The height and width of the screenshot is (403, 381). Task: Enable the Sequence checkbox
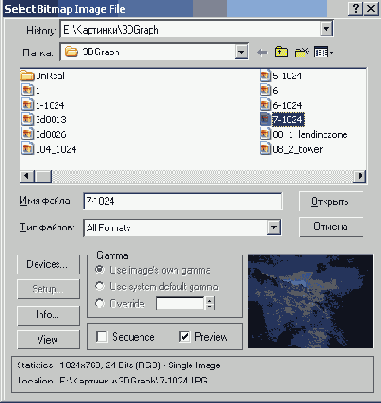tap(102, 337)
